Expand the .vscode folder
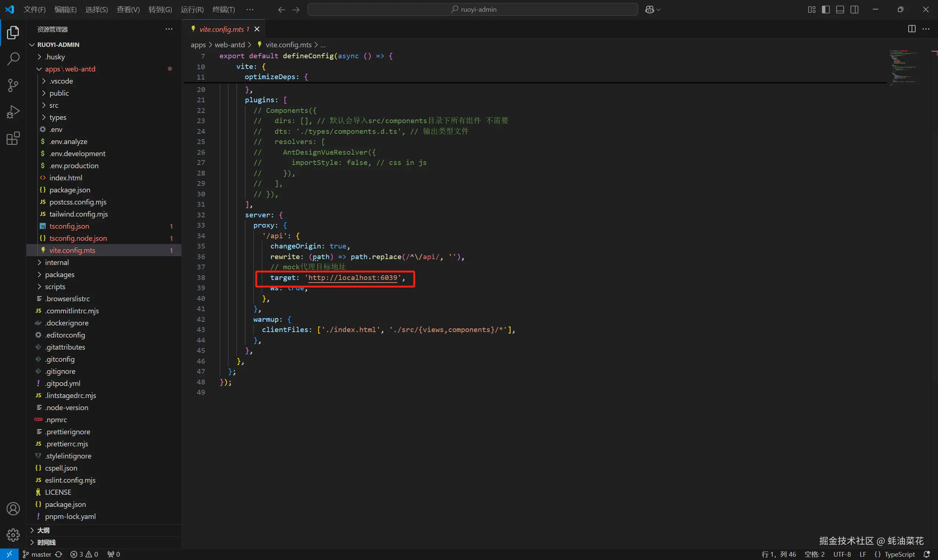Screen dimensions: 938x560 [x=104, y=81]
